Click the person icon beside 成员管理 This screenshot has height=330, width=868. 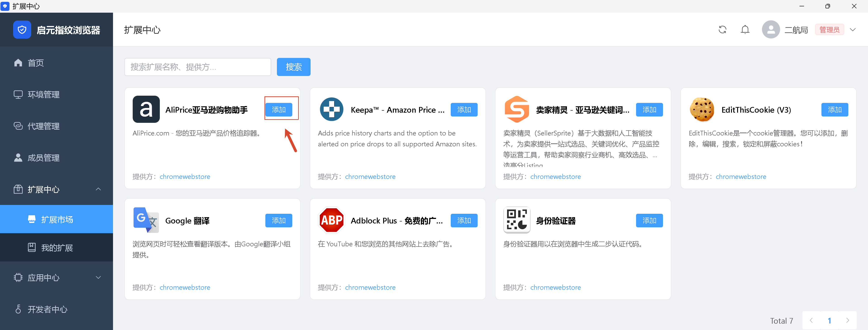tap(18, 158)
